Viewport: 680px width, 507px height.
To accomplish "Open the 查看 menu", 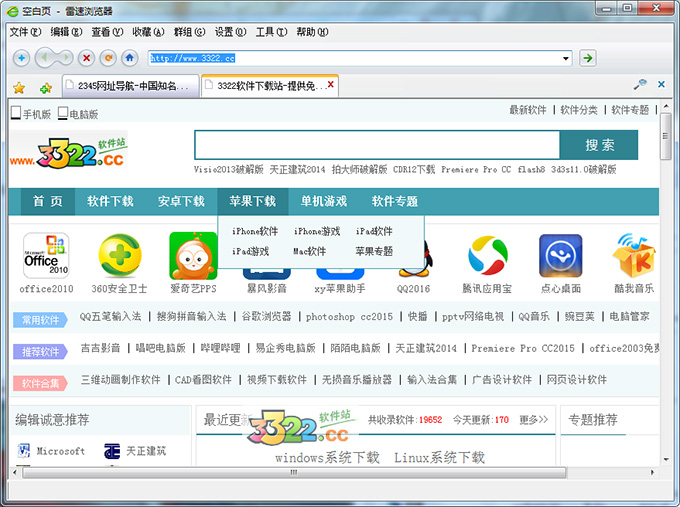I will click(108, 32).
